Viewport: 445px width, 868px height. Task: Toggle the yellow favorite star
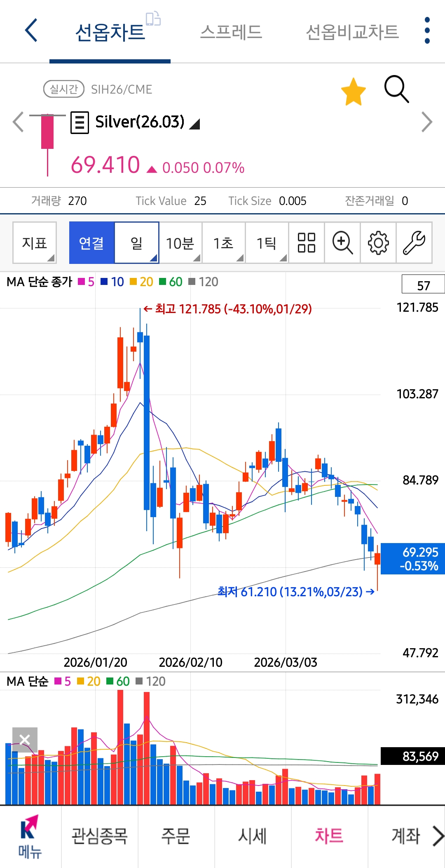[354, 91]
